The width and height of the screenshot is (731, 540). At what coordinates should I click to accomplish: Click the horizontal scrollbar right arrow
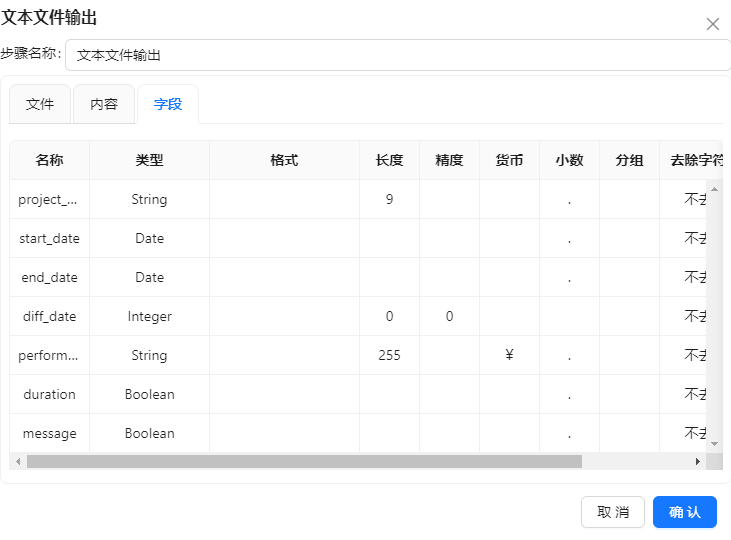point(698,462)
